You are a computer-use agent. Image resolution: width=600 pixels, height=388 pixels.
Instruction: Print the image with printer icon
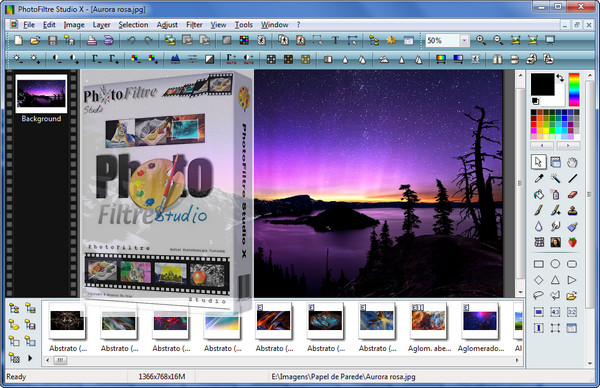coord(91,40)
